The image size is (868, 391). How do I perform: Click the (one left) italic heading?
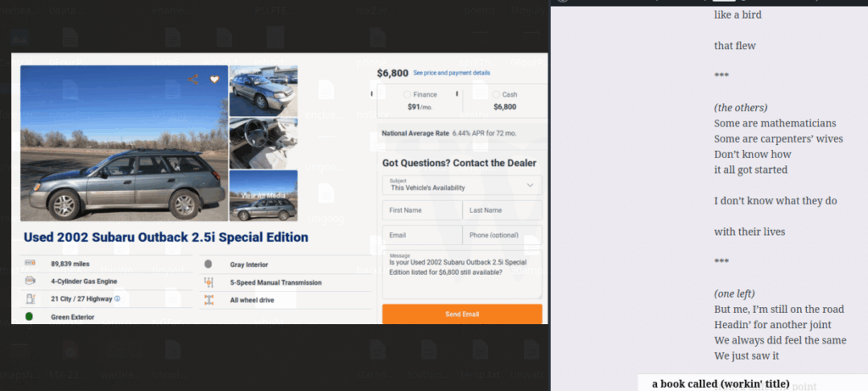[x=734, y=293]
